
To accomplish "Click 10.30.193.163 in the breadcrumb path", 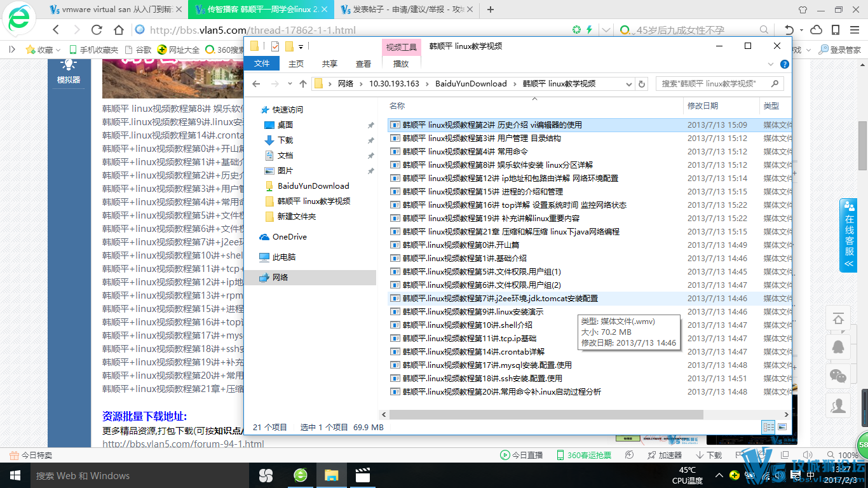I will tap(394, 84).
